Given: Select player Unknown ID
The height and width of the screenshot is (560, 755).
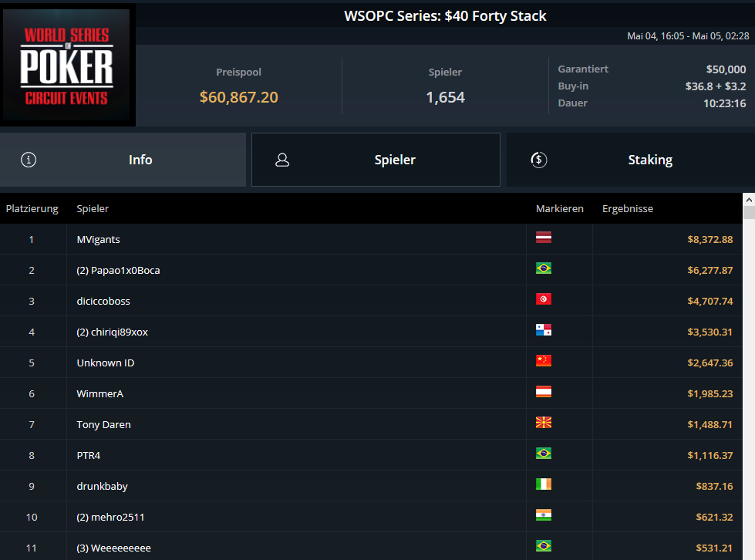Looking at the screenshot, I should [106, 363].
